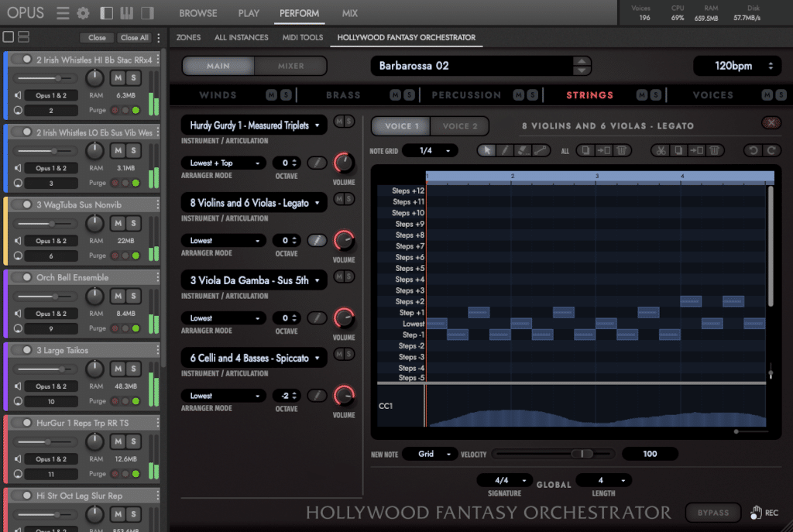793x532 pixels.
Task: Open editor for 6 Celli and 4 Basses
Action: click(x=317, y=396)
